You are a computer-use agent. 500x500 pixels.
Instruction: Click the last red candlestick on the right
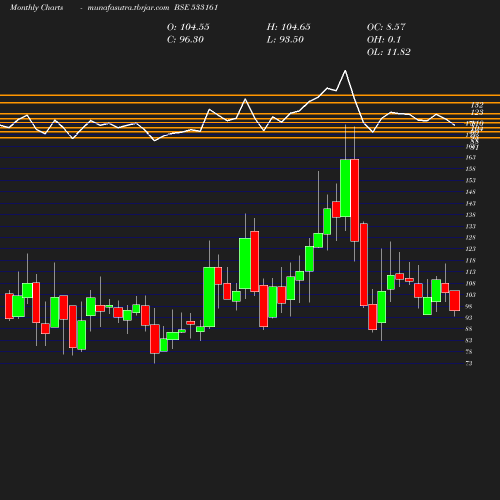454,301
